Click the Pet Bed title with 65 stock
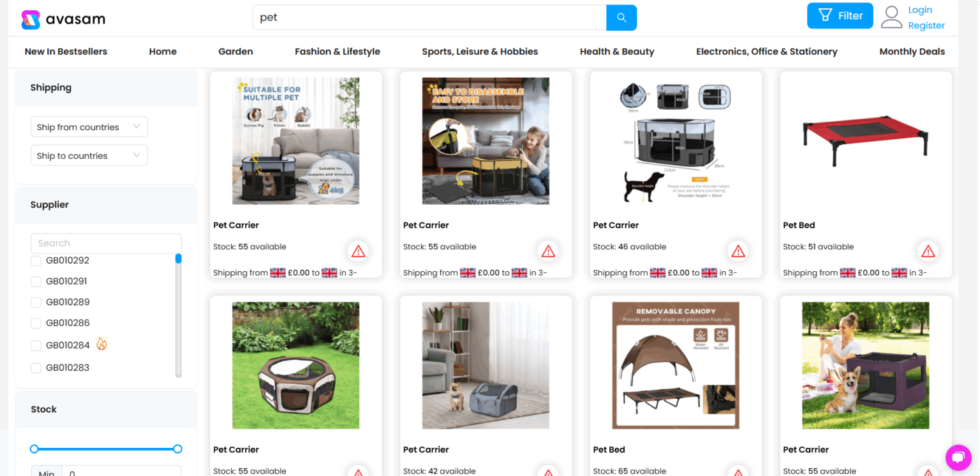This screenshot has width=980, height=476. coord(609,450)
